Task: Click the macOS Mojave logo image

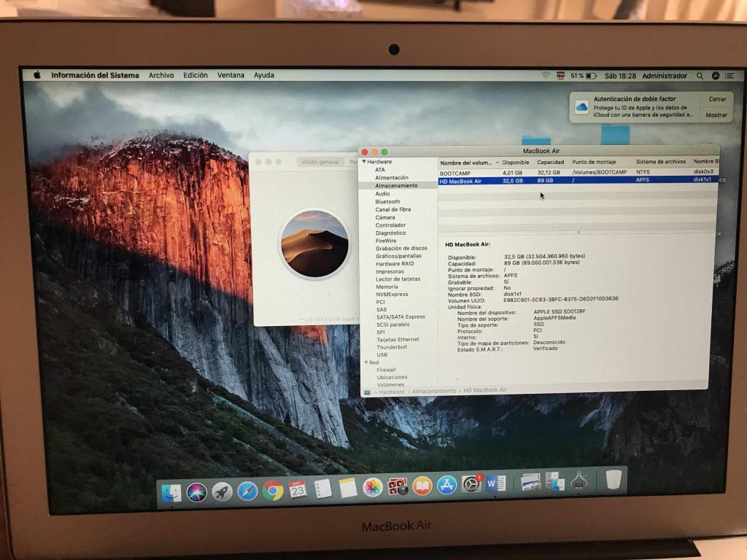Action: pos(314,244)
